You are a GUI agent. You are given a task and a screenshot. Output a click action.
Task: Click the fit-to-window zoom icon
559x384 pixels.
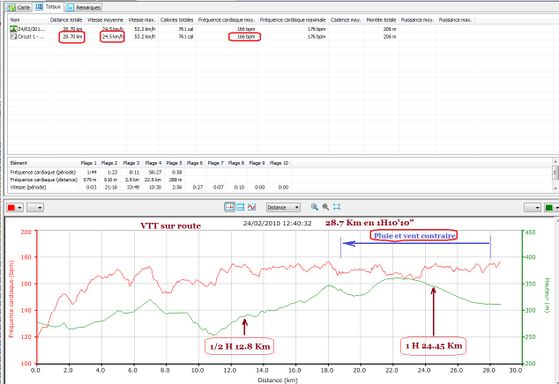click(x=337, y=207)
